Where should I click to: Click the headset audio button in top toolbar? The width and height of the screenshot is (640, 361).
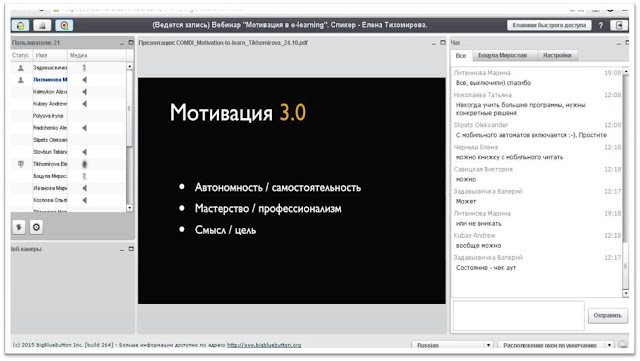pyautogui.click(x=20, y=25)
